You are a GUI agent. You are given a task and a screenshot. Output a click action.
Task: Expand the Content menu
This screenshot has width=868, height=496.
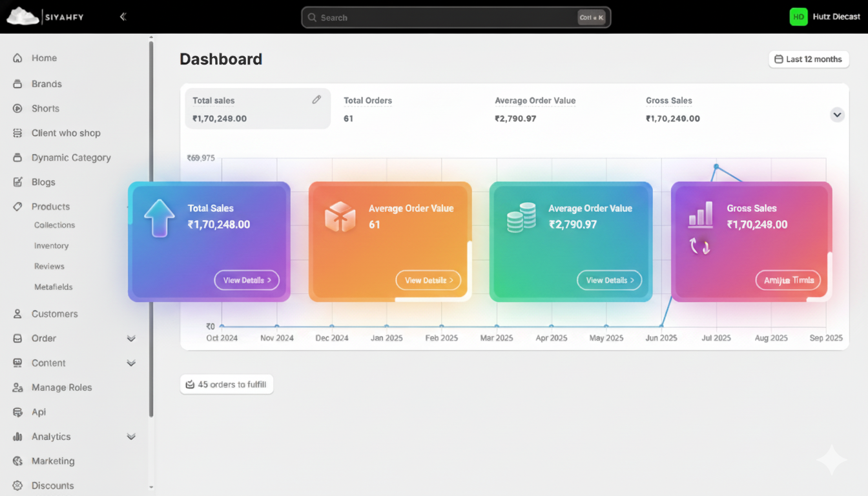pyautogui.click(x=131, y=362)
